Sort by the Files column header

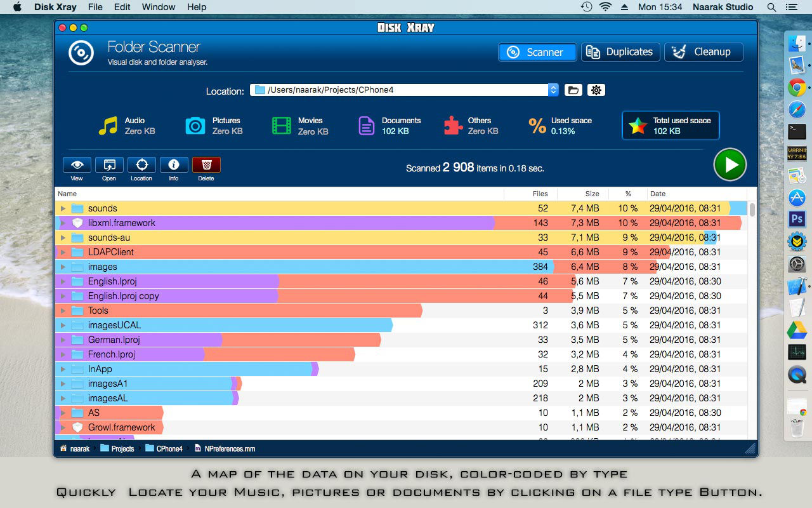(530, 194)
